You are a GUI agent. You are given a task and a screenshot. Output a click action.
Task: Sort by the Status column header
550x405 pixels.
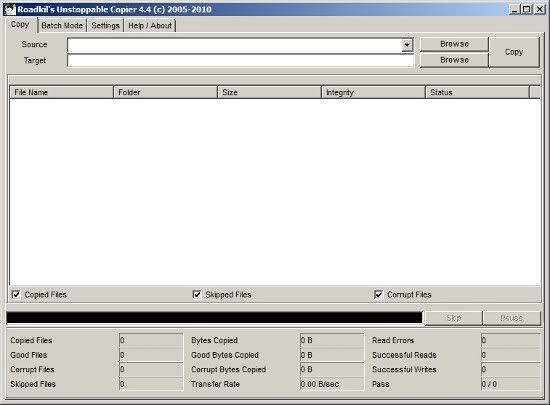point(477,92)
